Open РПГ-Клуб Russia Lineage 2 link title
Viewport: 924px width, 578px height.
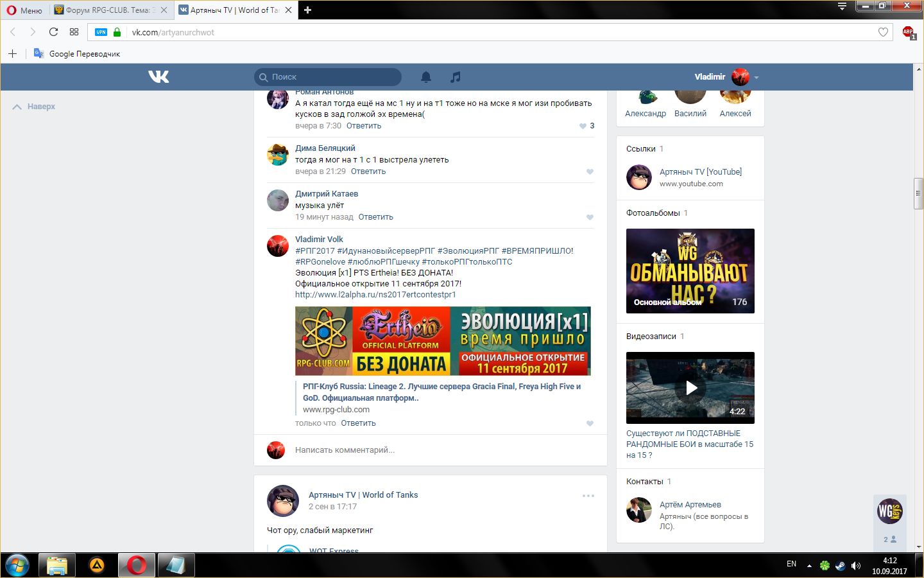441,392
